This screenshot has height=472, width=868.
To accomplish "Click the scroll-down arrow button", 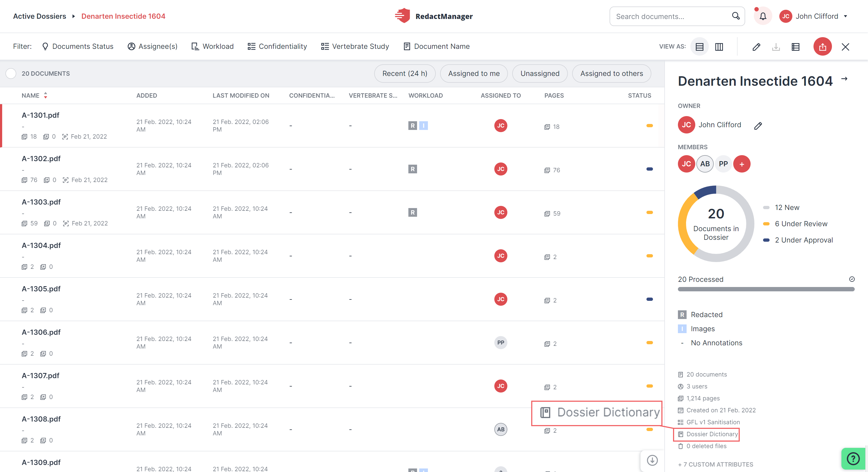I will click(652, 460).
